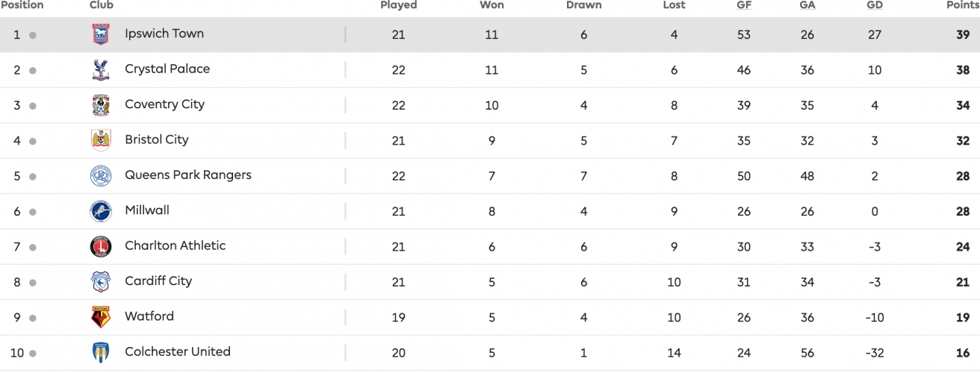Click the Queens Park Rangers crest
Image resolution: width=980 pixels, height=373 pixels.
(x=100, y=176)
